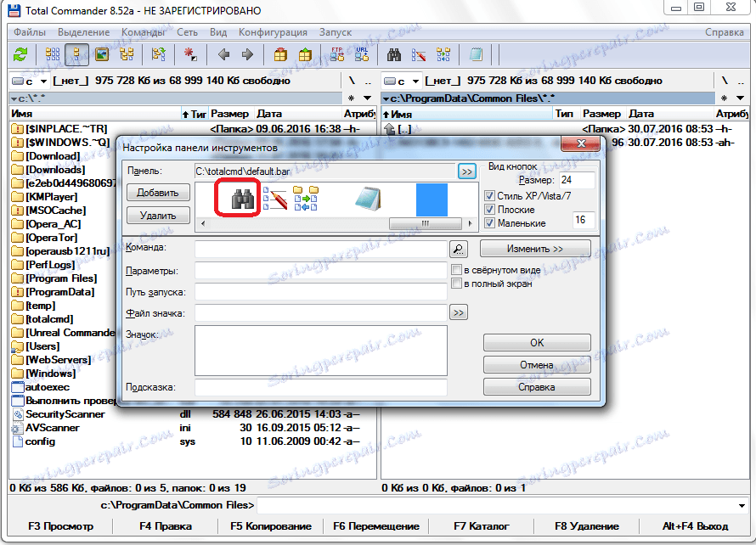Go forward with the right arrow icon

247,54
